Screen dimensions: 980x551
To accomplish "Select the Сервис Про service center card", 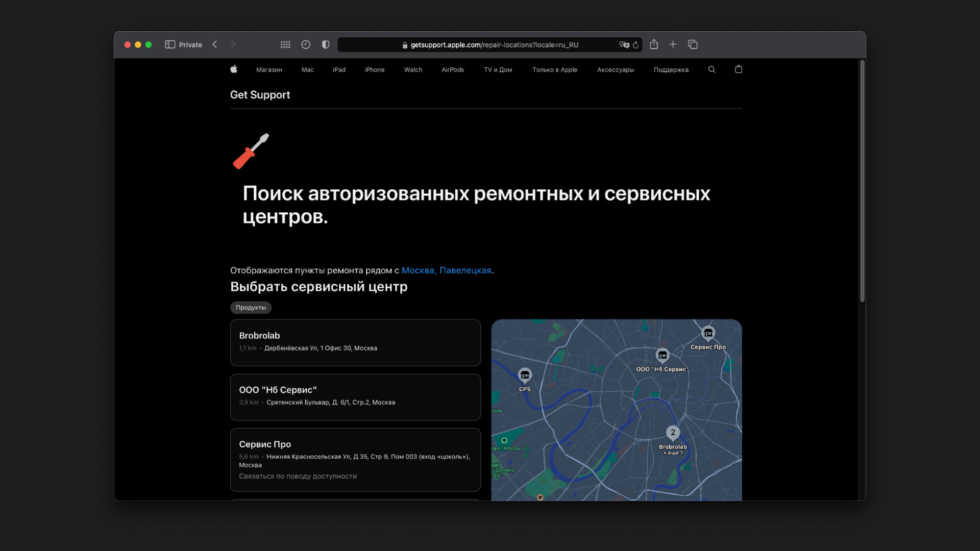I will 355,460.
